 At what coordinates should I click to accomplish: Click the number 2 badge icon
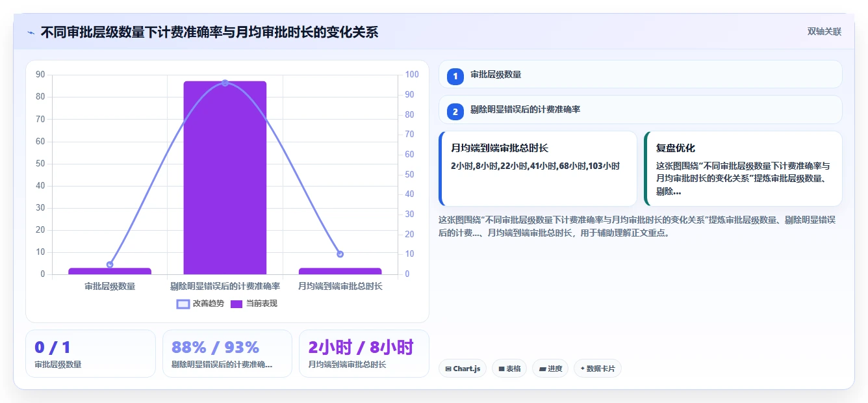coord(455,111)
